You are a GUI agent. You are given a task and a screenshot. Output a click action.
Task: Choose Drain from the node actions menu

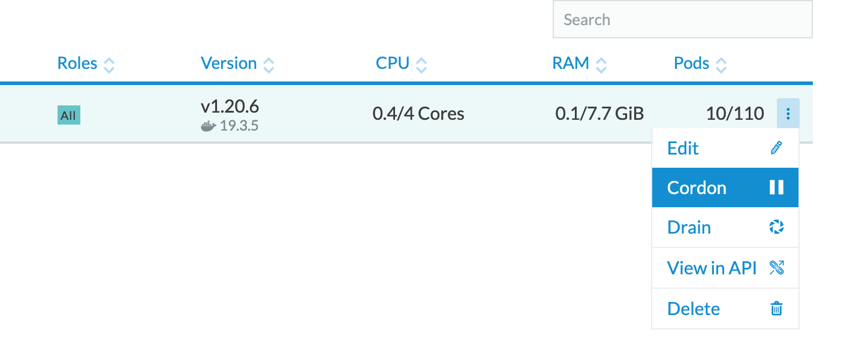coord(689,227)
